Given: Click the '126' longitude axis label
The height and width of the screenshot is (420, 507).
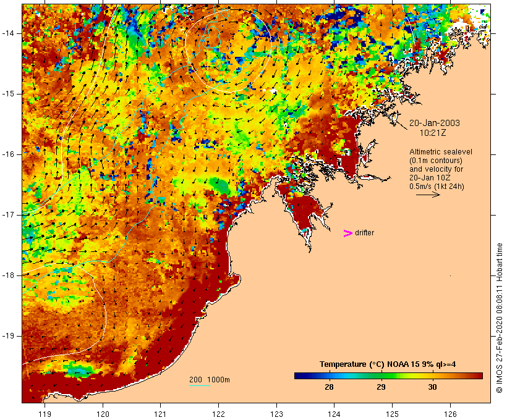Looking at the screenshot, I should point(450,414).
